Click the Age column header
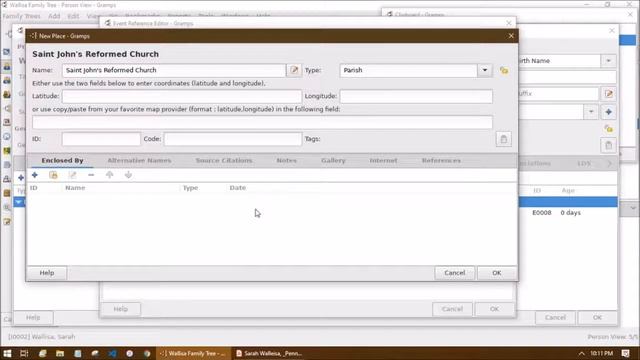The width and height of the screenshot is (640, 360). point(568,191)
